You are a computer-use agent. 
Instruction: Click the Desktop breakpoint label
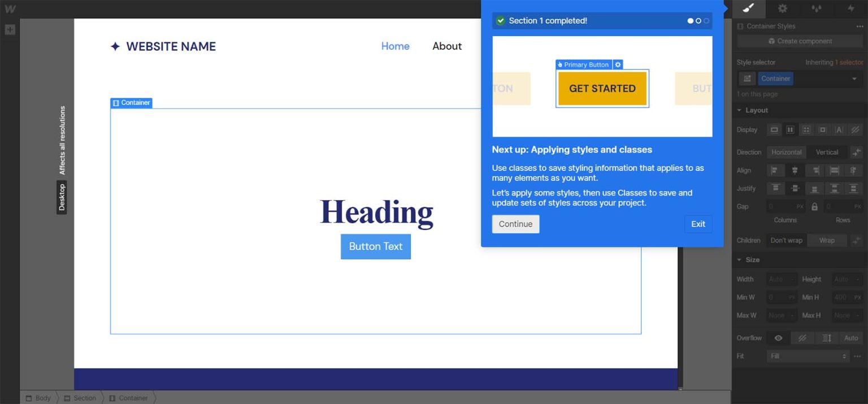[x=61, y=197]
